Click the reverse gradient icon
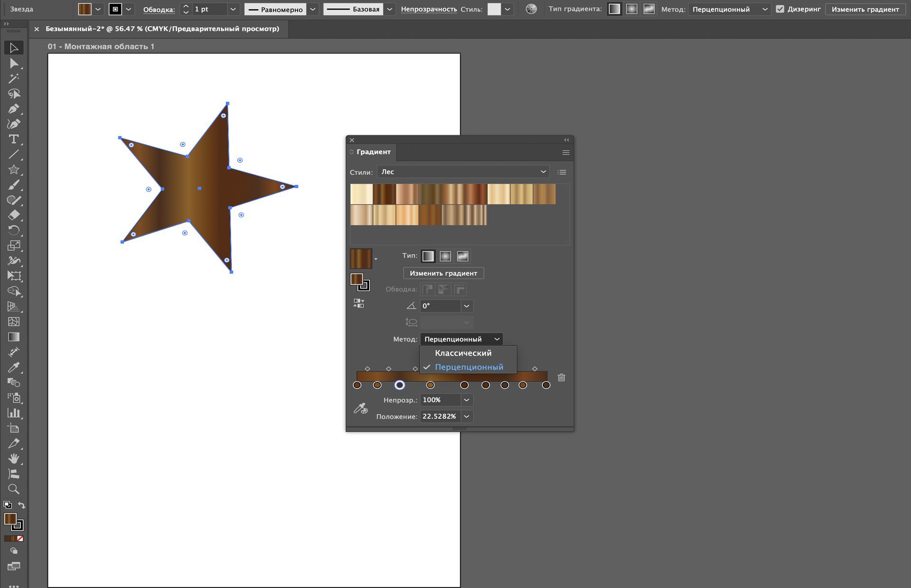The image size is (911, 588). pyautogui.click(x=359, y=303)
